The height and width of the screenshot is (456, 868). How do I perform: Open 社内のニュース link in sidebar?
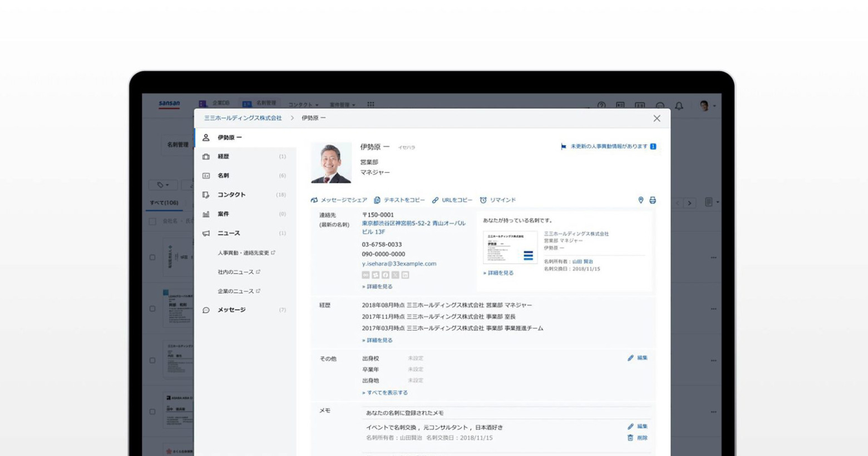(x=239, y=272)
